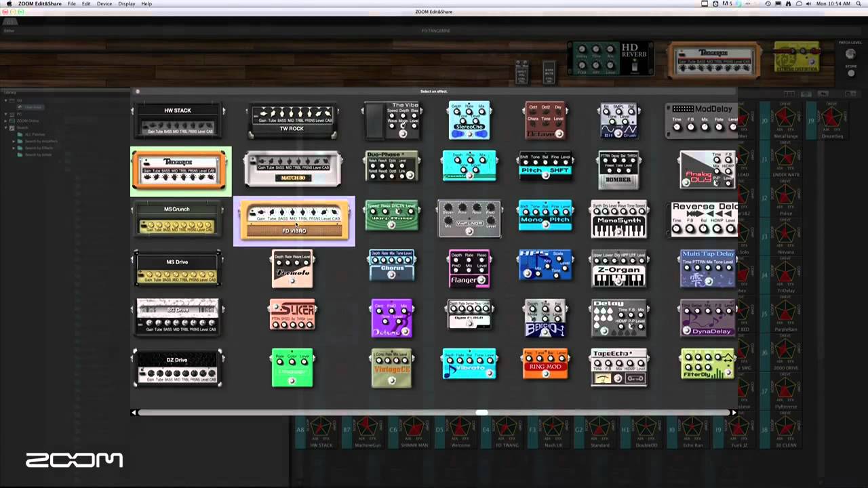This screenshot has width=868, height=488.
Task: Pick the ModDelay rack effect
Action: point(702,120)
